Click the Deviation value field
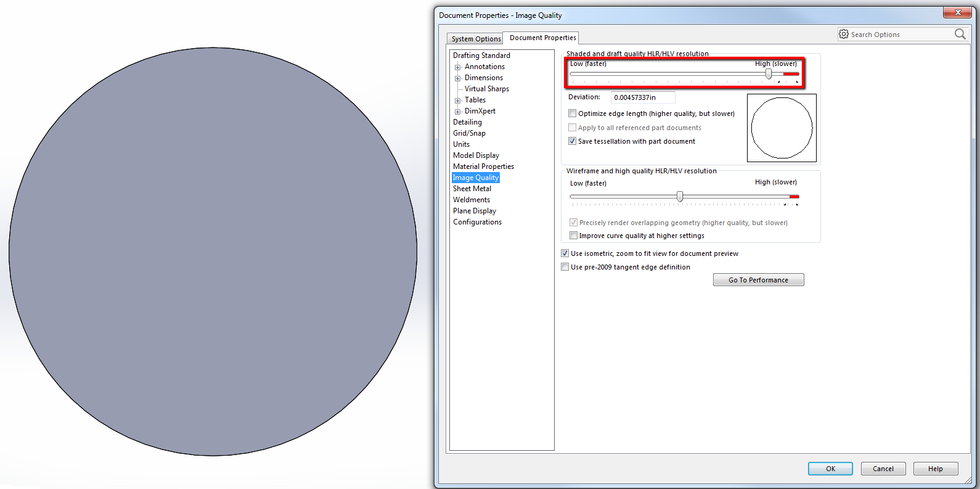Screen dimensions: 980x489 643,97
